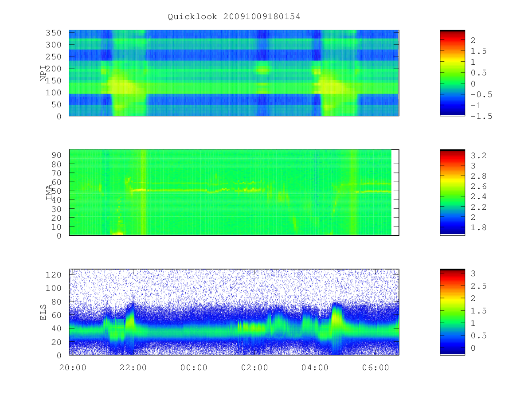
Task: Click the '06:00' time axis label
Action: coord(376,368)
